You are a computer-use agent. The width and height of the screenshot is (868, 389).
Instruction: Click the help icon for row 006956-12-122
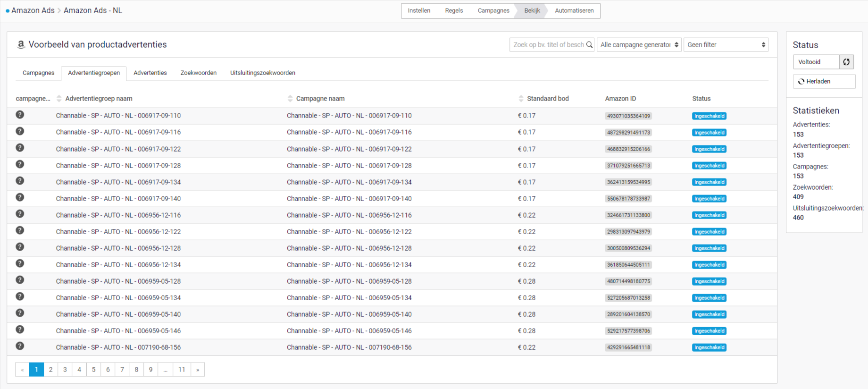[20, 230]
